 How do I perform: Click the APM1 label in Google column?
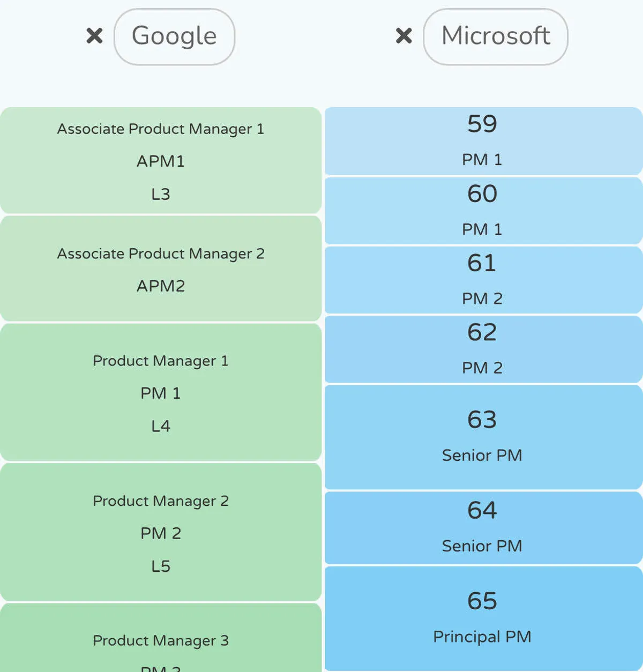[161, 161]
